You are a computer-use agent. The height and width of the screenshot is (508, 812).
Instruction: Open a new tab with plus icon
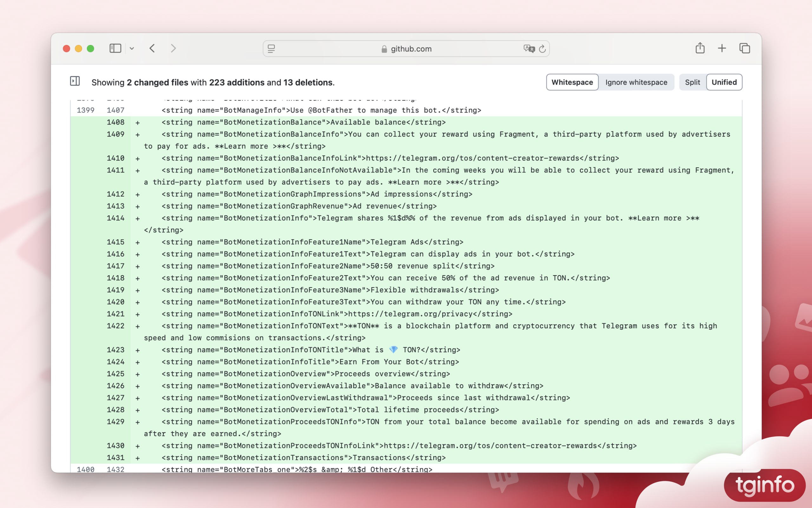click(x=722, y=49)
